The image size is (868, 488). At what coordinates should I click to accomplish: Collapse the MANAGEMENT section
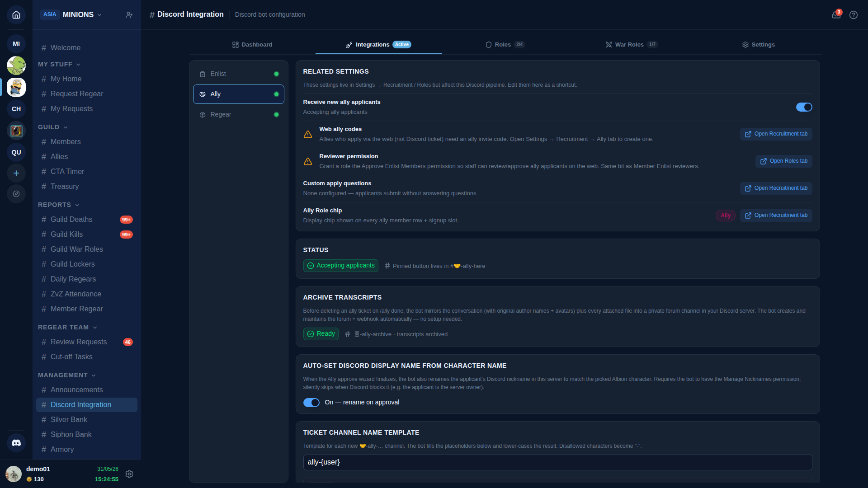coord(67,375)
